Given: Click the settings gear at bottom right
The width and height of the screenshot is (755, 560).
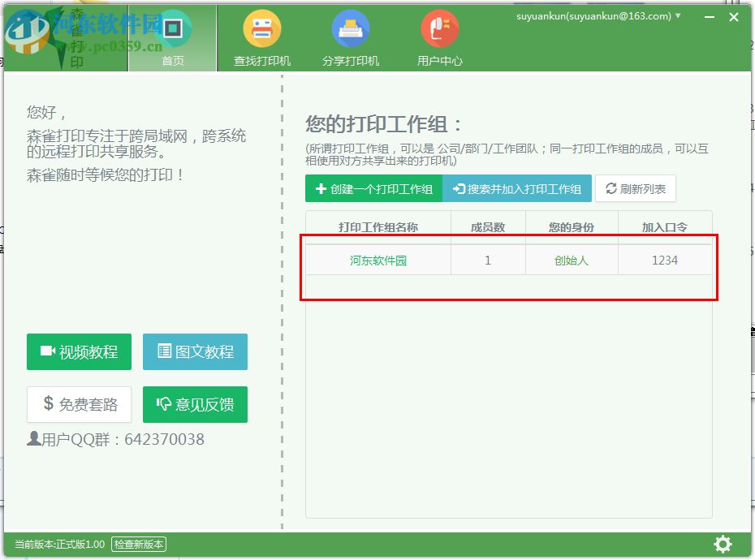Looking at the screenshot, I should (x=723, y=544).
